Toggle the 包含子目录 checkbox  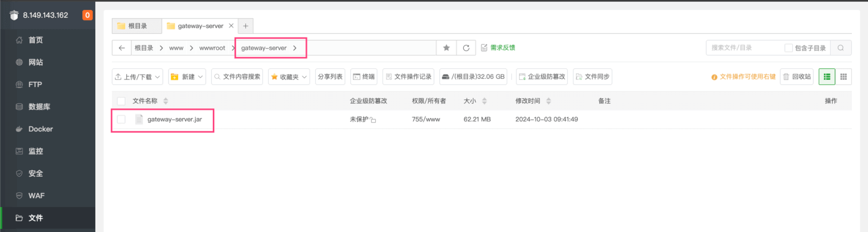tap(788, 48)
